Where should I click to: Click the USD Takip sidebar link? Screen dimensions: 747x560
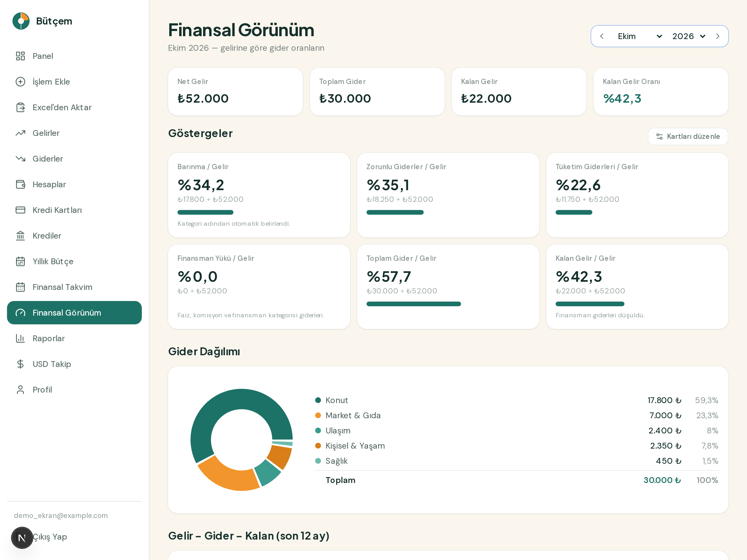[x=74, y=364]
